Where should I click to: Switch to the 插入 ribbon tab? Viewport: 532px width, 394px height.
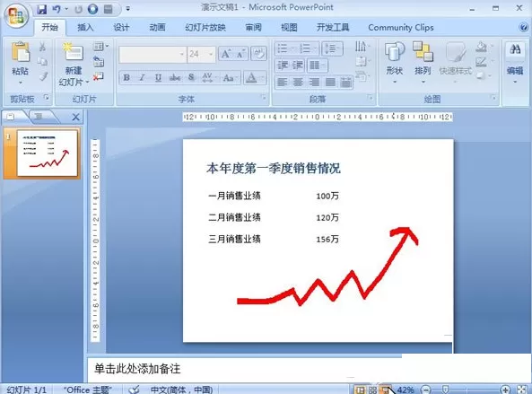pos(85,27)
